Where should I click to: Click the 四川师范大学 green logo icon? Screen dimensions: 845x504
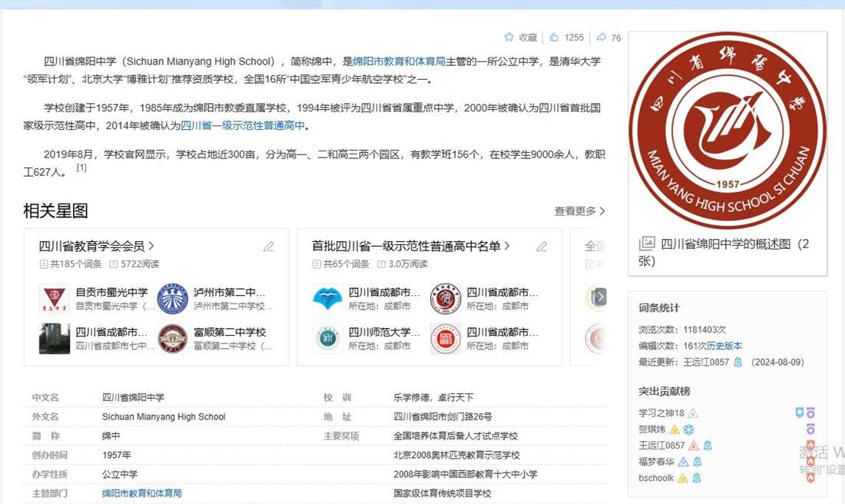328,339
